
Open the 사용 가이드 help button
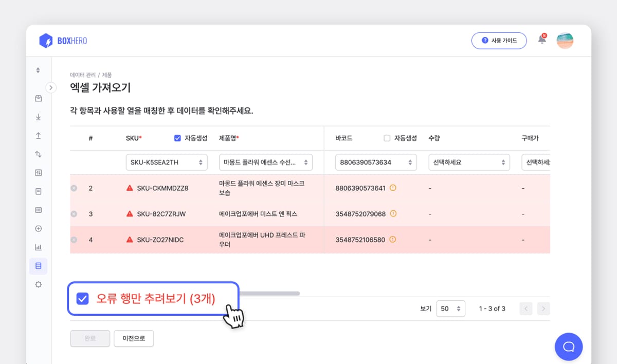click(x=499, y=40)
